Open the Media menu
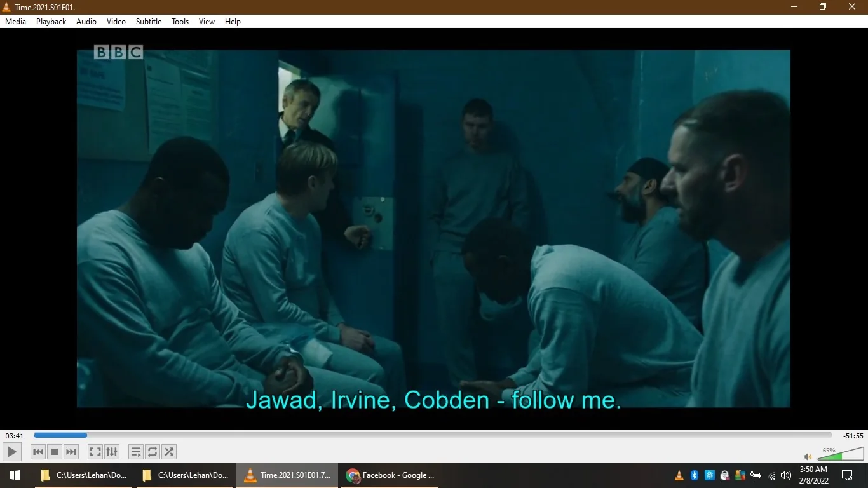The image size is (868, 488). tap(16, 22)
